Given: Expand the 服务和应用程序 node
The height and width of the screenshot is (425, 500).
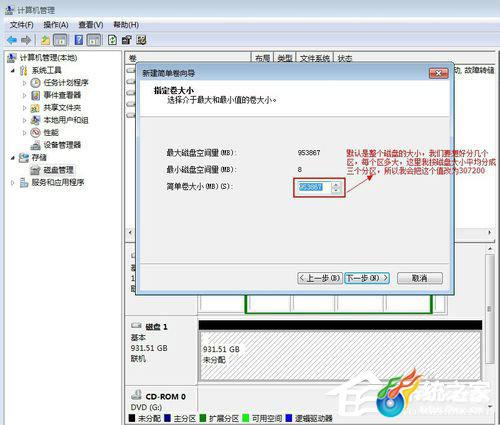Looking at the screenshot, I should (13, 183).
